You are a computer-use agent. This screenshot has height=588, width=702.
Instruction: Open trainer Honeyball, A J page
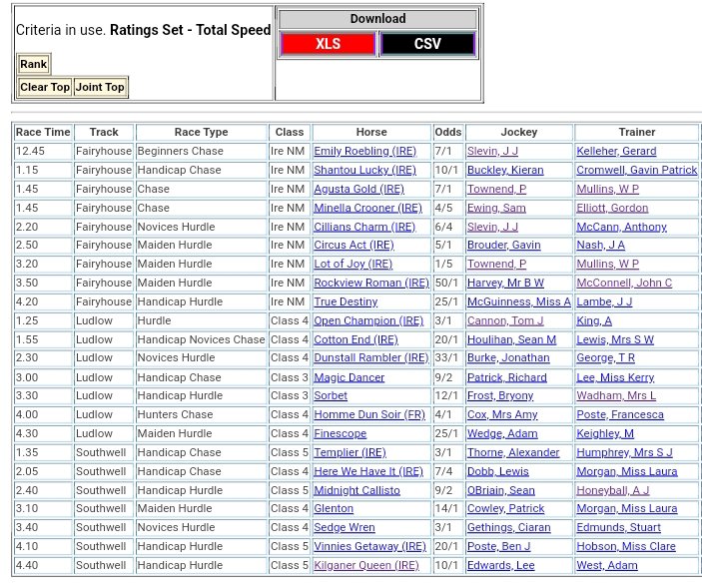612,490
